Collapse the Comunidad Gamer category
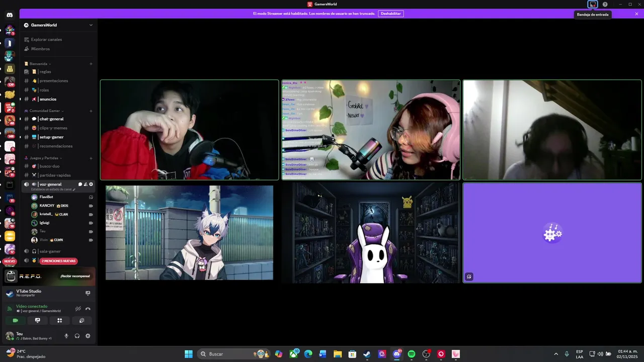Image resolution: width=644 pixels, height=362 pixels. point(44,111)
